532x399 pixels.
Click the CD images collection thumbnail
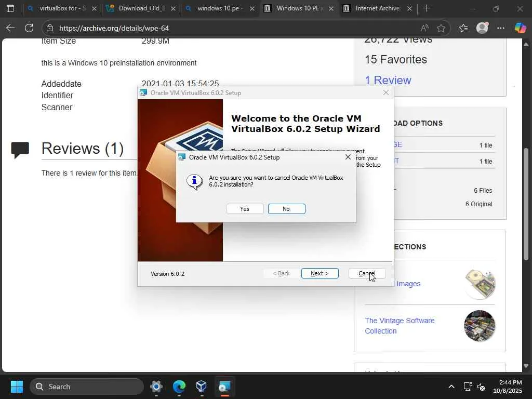coord(480,284)
